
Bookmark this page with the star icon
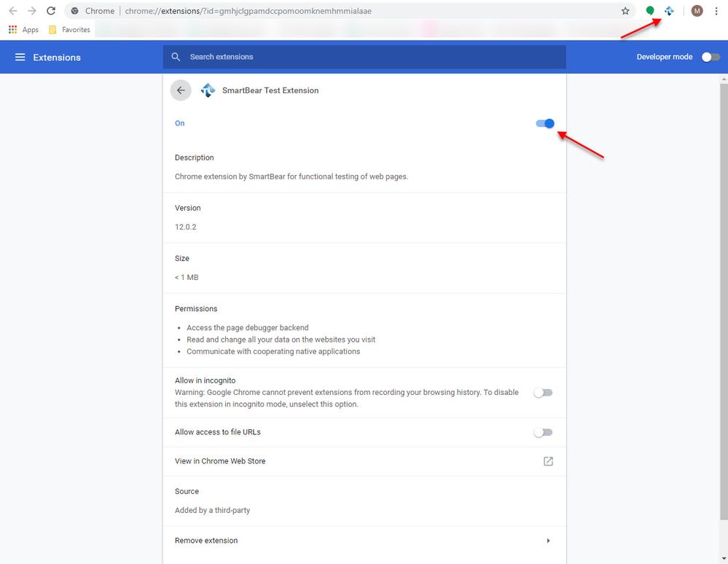click(x=625, y=11)
